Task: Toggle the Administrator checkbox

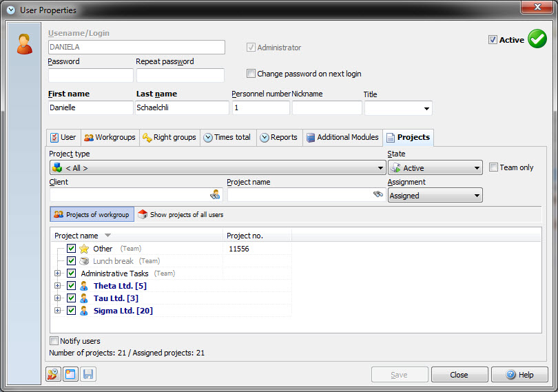Action: tap(251, 48)
